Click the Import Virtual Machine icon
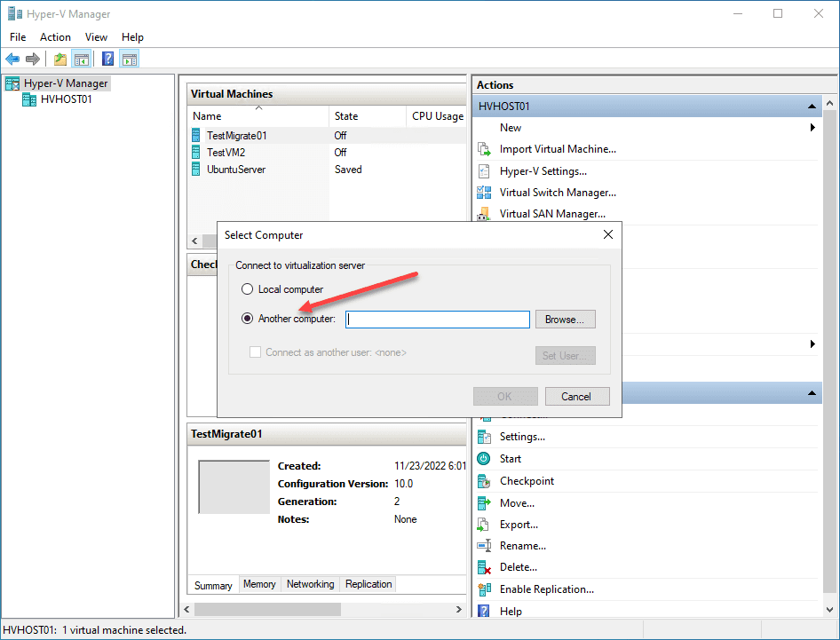This screenshot has height=640, width=840. (x=484, y=149)
